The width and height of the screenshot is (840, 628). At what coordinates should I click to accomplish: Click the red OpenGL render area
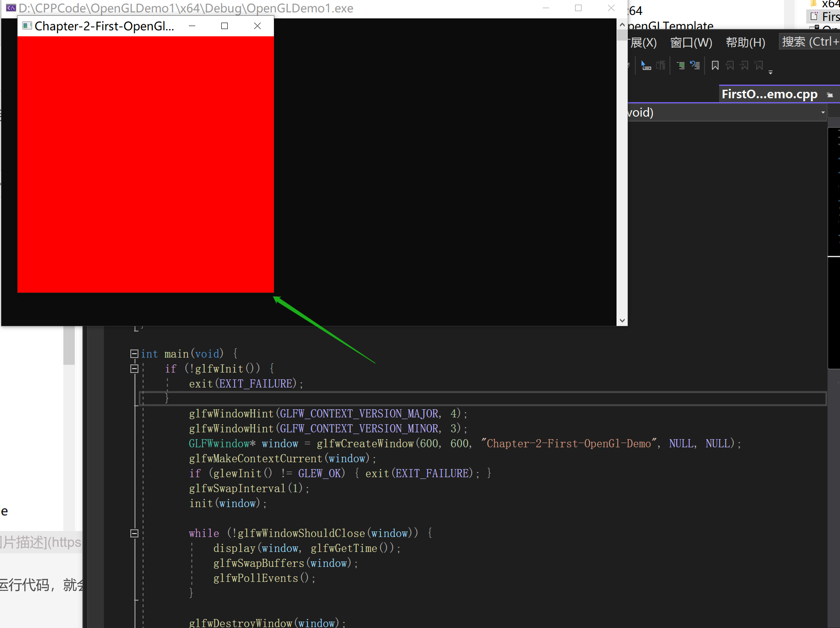tap(146, 164)
